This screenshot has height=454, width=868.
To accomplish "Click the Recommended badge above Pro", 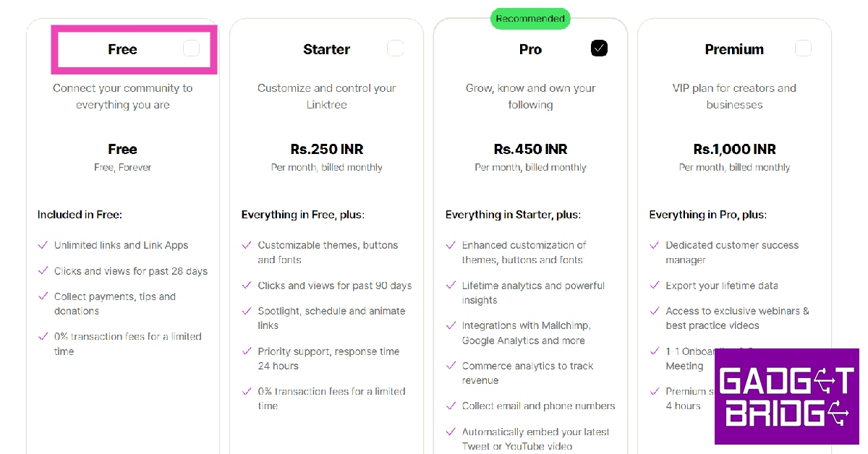I will [x=530, y=19].
